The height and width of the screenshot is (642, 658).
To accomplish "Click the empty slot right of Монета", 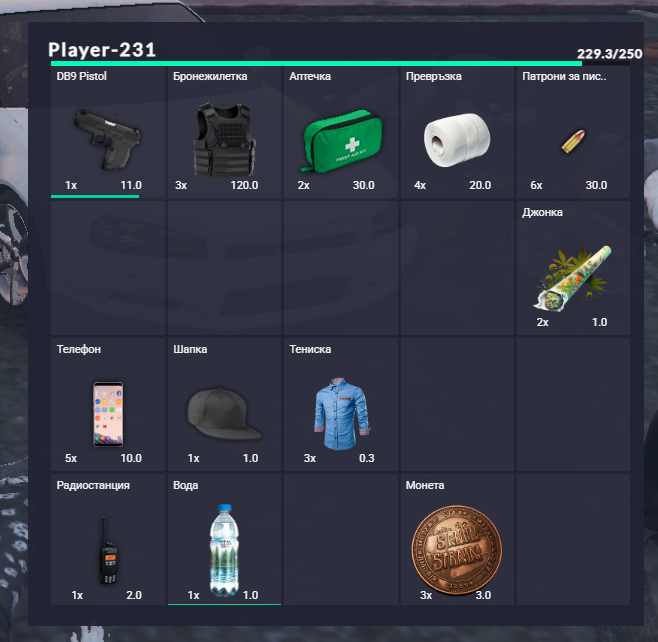I will tap(573, 540).
